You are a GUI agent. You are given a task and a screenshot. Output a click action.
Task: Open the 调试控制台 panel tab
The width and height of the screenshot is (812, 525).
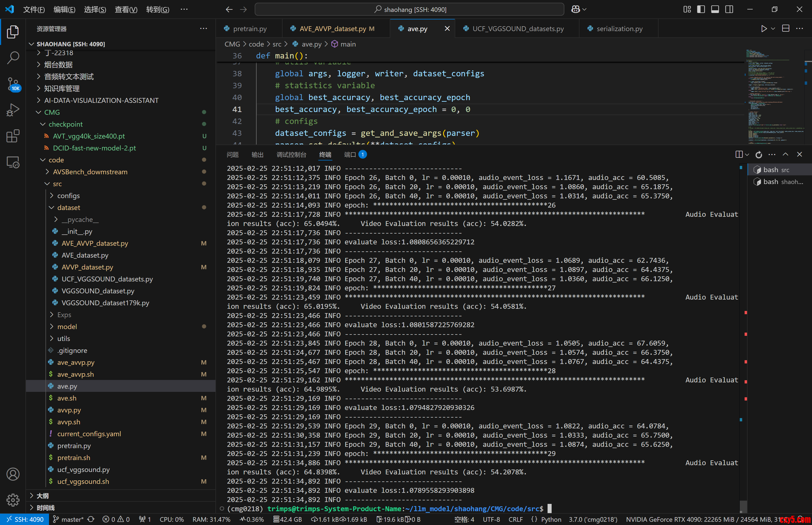(x=291, y=155)
